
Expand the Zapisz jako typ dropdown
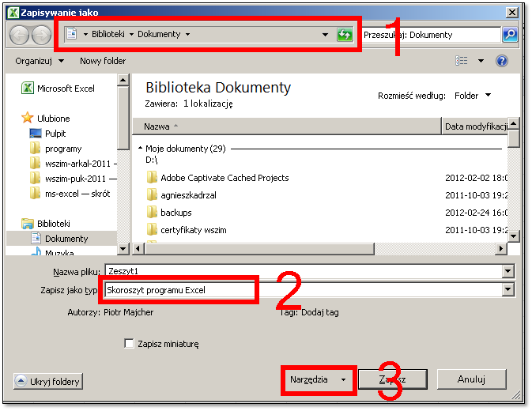click(507, 290)
